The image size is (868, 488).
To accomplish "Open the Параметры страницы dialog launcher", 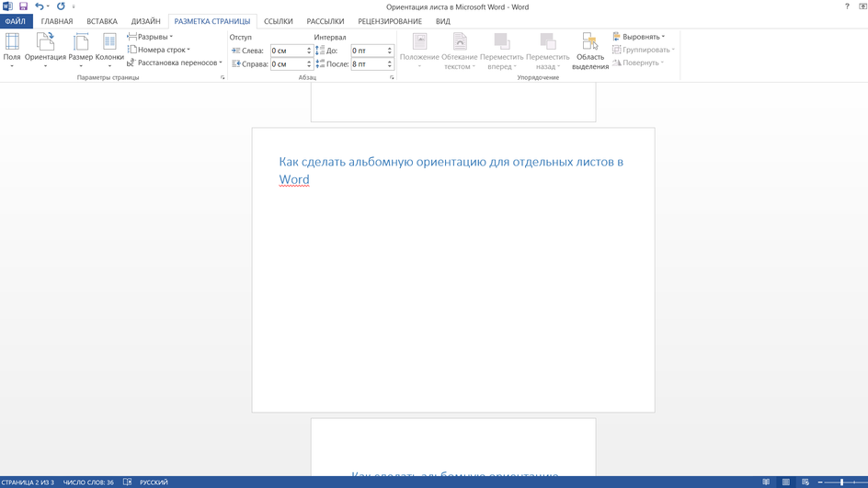I will [223, 78].
